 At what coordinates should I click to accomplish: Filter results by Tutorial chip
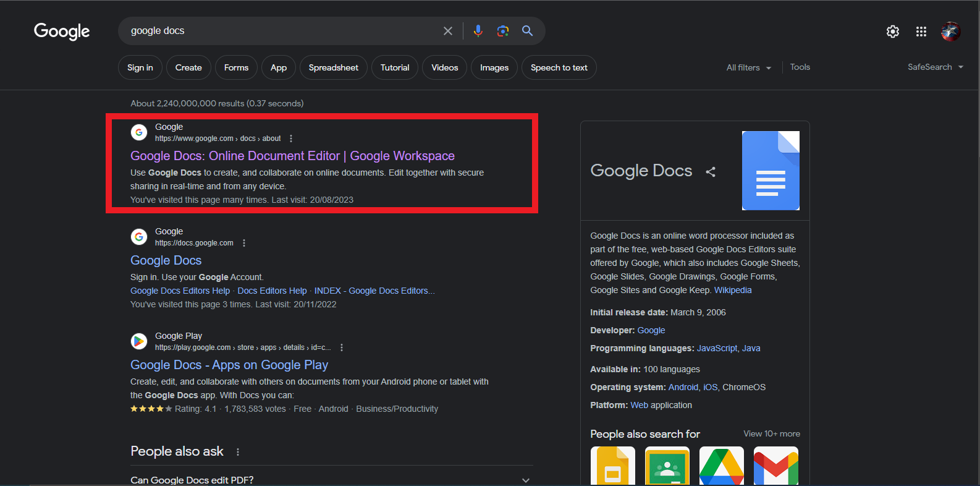point(395,67)
